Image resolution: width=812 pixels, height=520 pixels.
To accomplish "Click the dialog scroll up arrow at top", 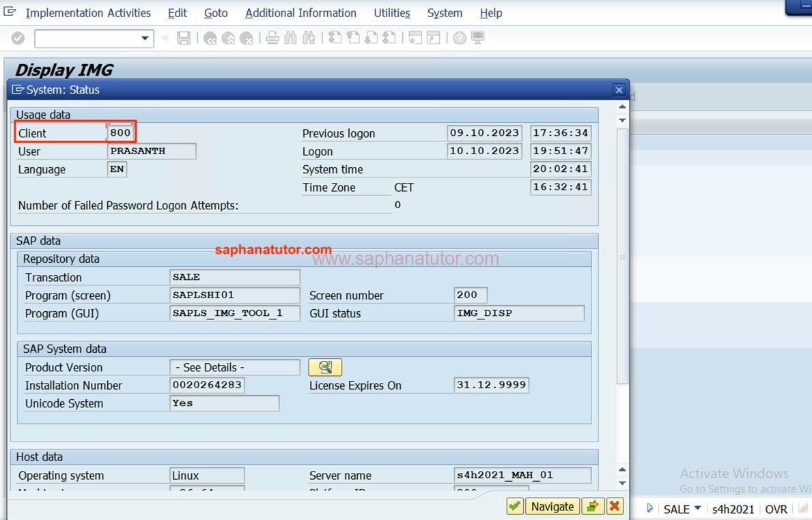I will (622, 106).
